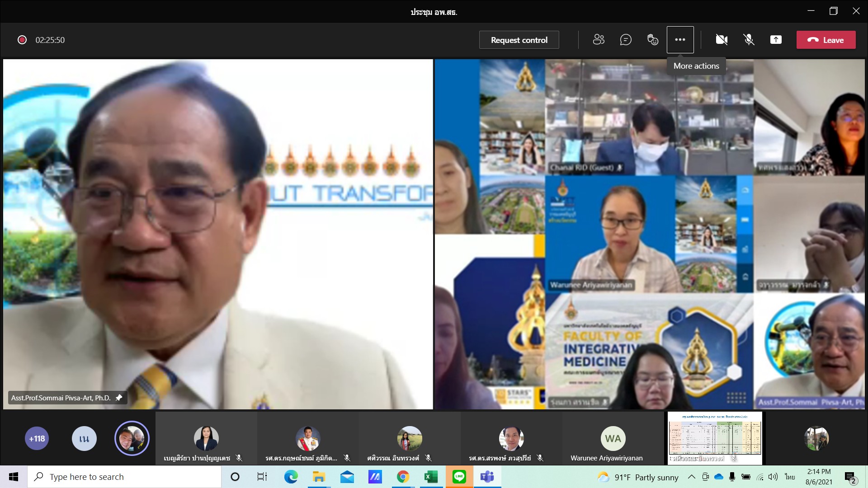
Task: Open the LINE app from taskbar
Action: coord(459,477)
